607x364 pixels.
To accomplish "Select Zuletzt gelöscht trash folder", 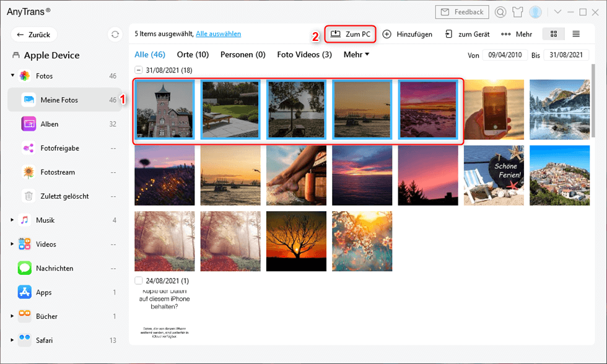I will [64, 196].
